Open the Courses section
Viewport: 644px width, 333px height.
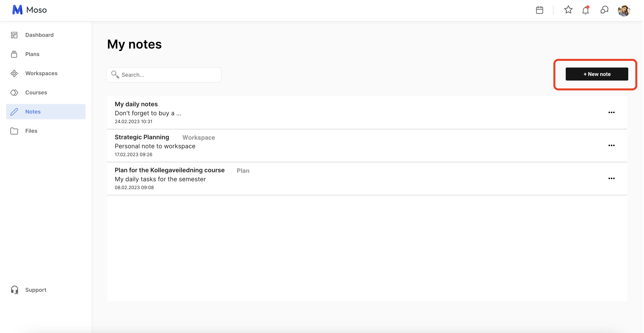click(36, 92)
